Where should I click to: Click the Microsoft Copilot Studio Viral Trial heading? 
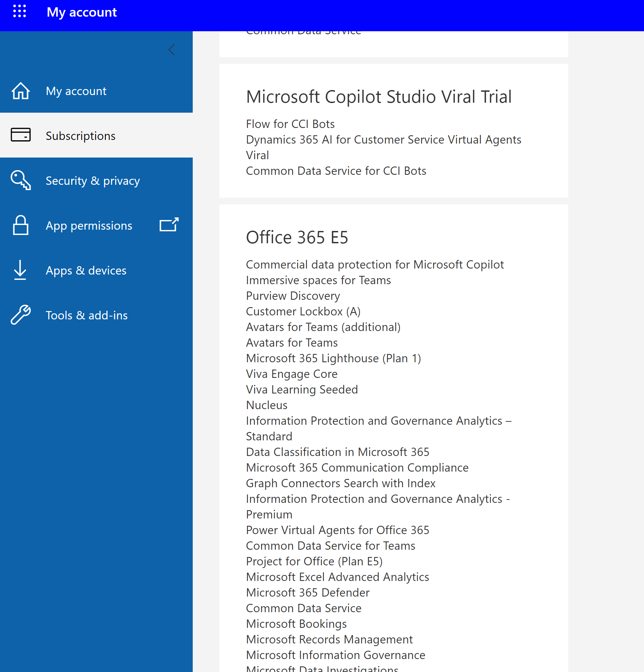click(x=379, y=97)
